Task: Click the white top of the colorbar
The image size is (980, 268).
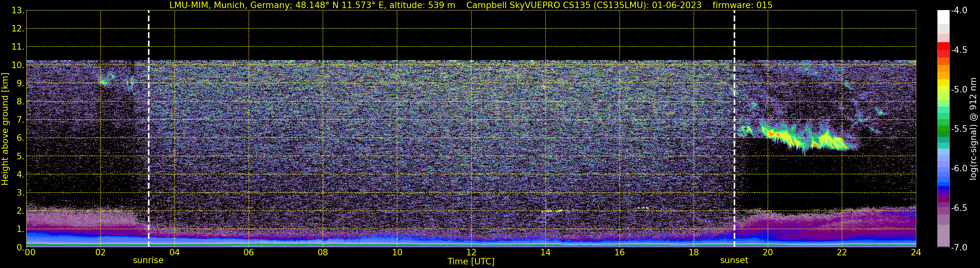Action: 943,17
